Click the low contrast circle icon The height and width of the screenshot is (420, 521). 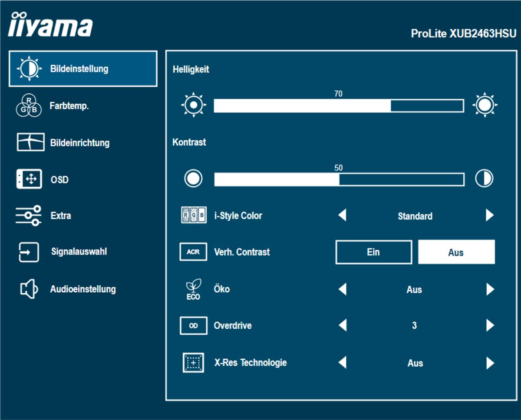[193, 179]
